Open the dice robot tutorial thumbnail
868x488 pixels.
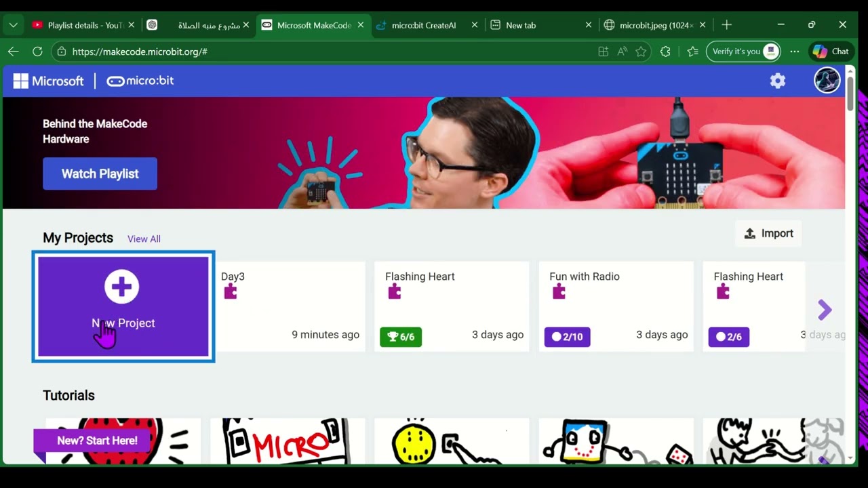[x=616, y=441]
